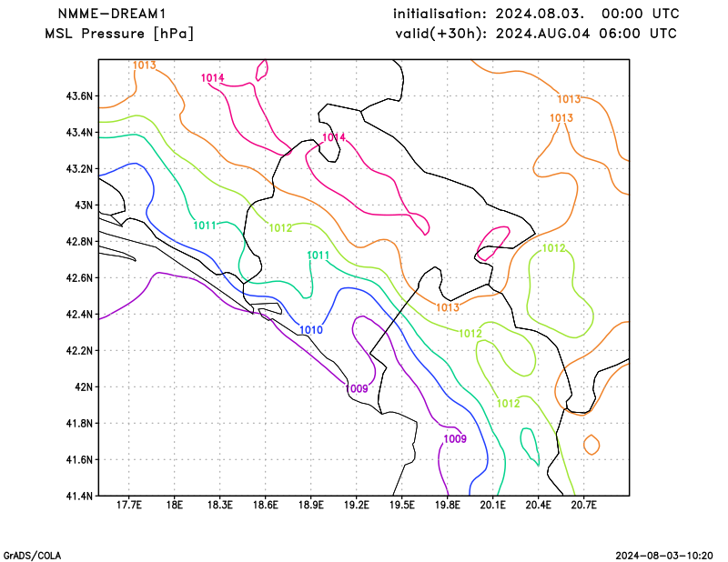Click the 19.2E longitude axis label
The height and width of the screenshot is (562, 728).
(x=356, y=505)
